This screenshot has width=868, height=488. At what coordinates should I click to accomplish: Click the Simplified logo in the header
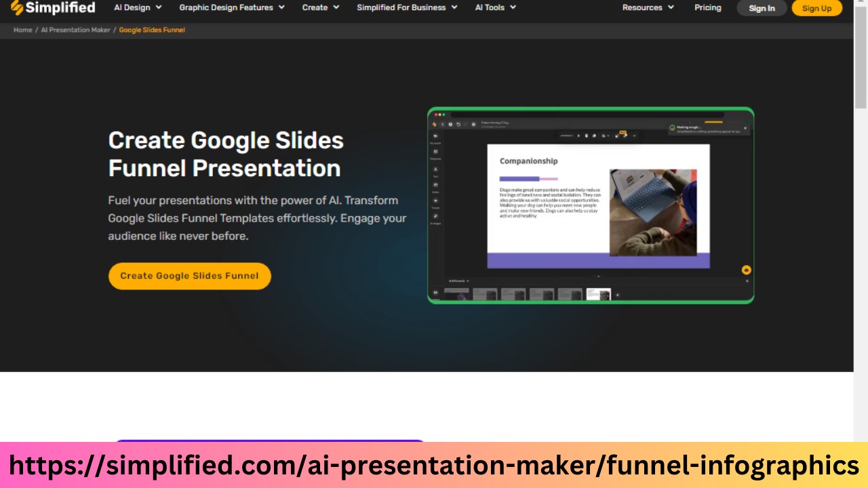pos(53,7)
